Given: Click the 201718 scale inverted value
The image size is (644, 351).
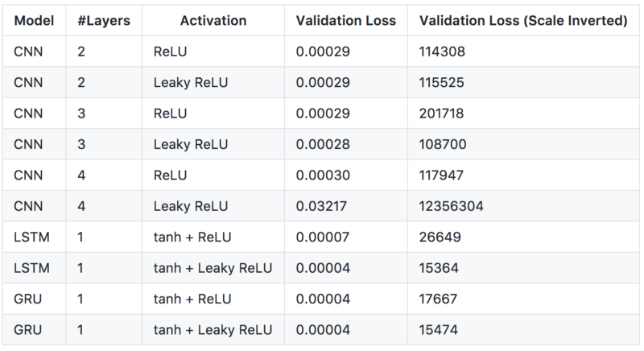Looking at the screenshot, I should click(x=442, y=114).
